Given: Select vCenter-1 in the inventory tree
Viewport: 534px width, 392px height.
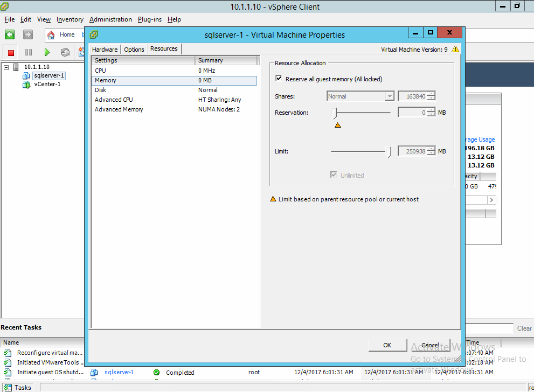Looking at the screenshot, I should 47,84.
